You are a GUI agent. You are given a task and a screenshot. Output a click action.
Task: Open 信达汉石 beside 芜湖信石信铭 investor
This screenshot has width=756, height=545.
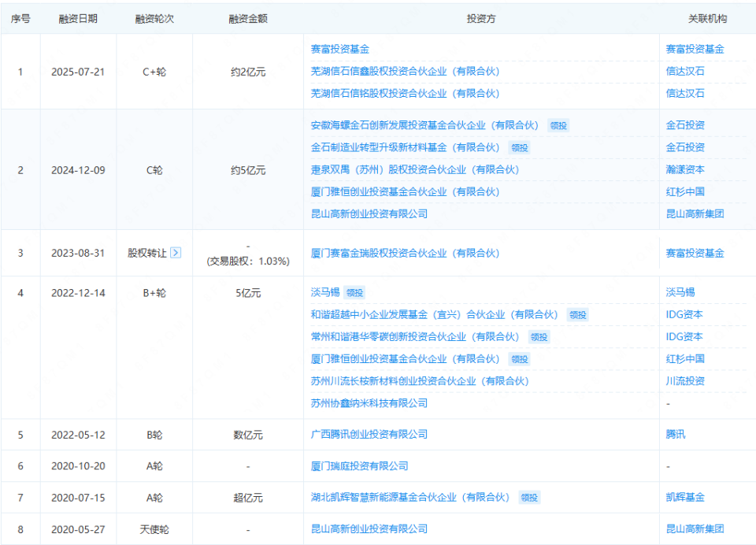coord(685,94)
